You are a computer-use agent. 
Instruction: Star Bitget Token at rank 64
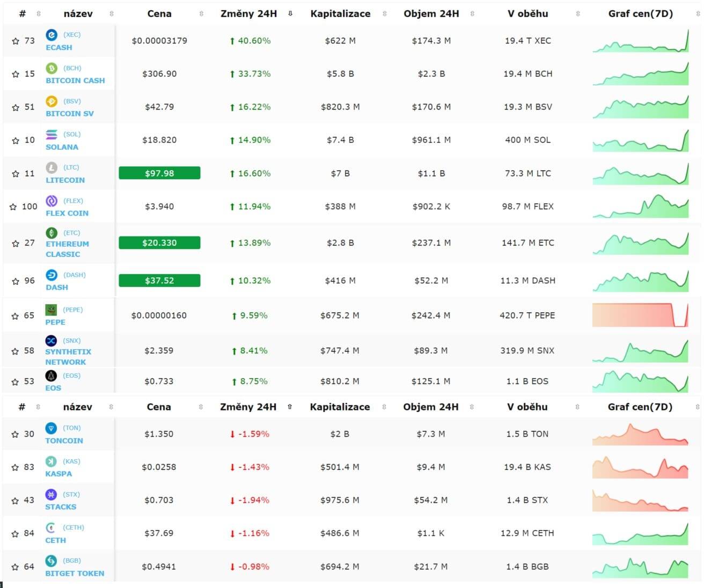click(x=15, y=567)
